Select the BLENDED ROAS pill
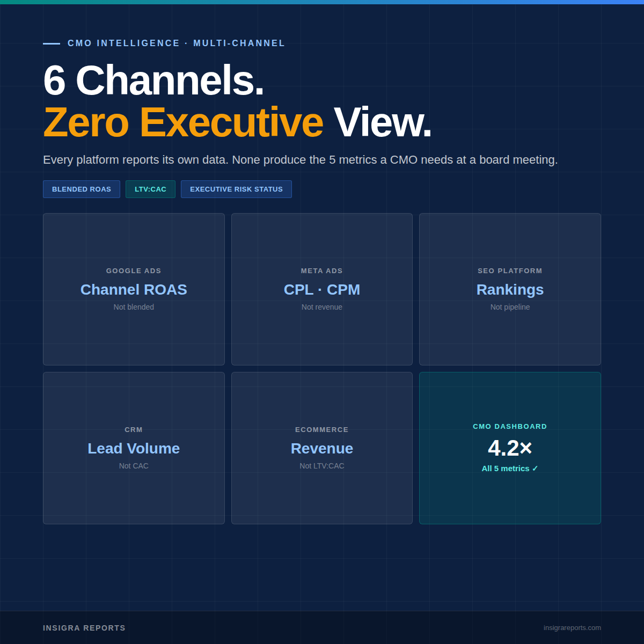The height and width of the screenshot is (644, 644). (81, 189)
